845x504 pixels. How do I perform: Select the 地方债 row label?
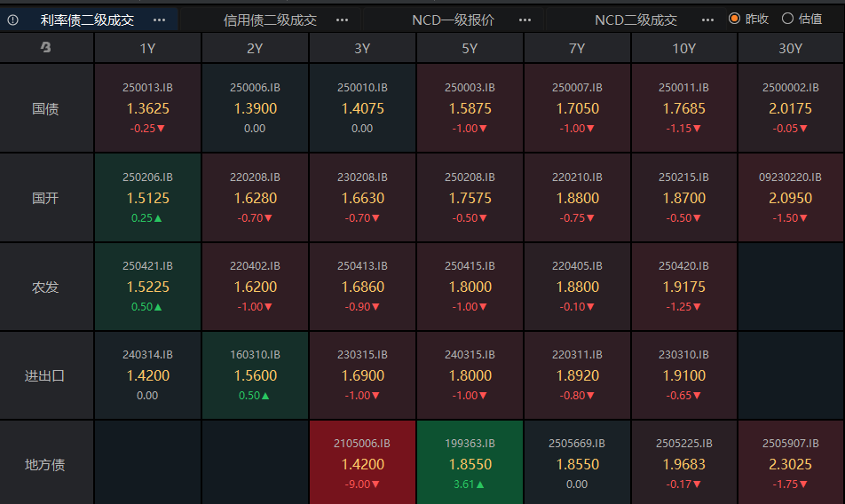point(46,464)
